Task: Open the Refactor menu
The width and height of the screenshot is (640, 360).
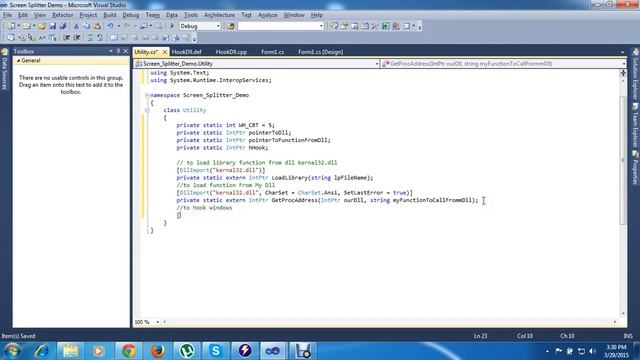Action: point(62,15)
